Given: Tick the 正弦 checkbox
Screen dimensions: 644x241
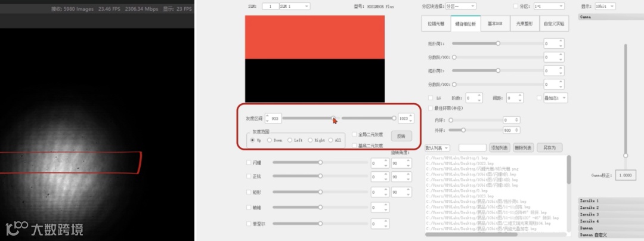Looking at the screenshot, I should click(x=249, y=176).
